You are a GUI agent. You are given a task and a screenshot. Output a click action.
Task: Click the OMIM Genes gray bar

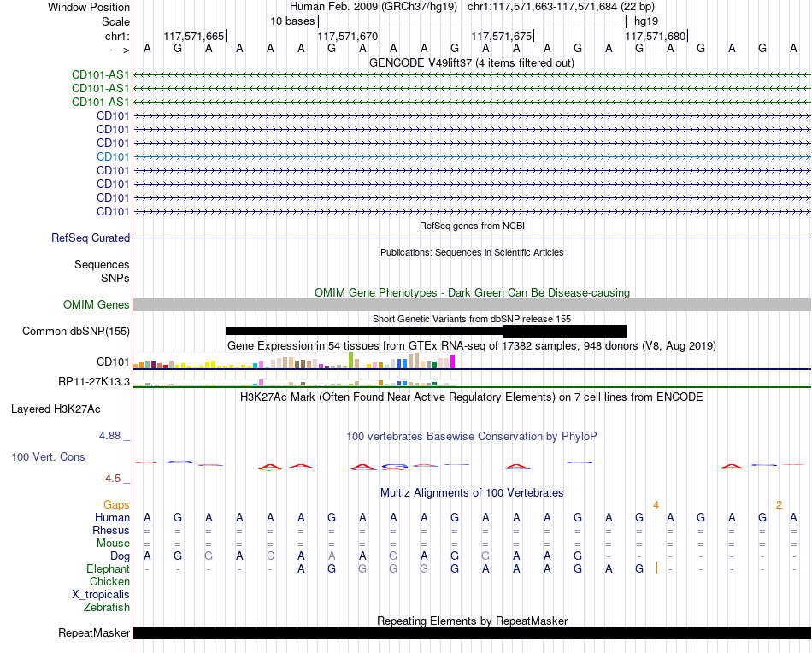[x=472, y=304]
